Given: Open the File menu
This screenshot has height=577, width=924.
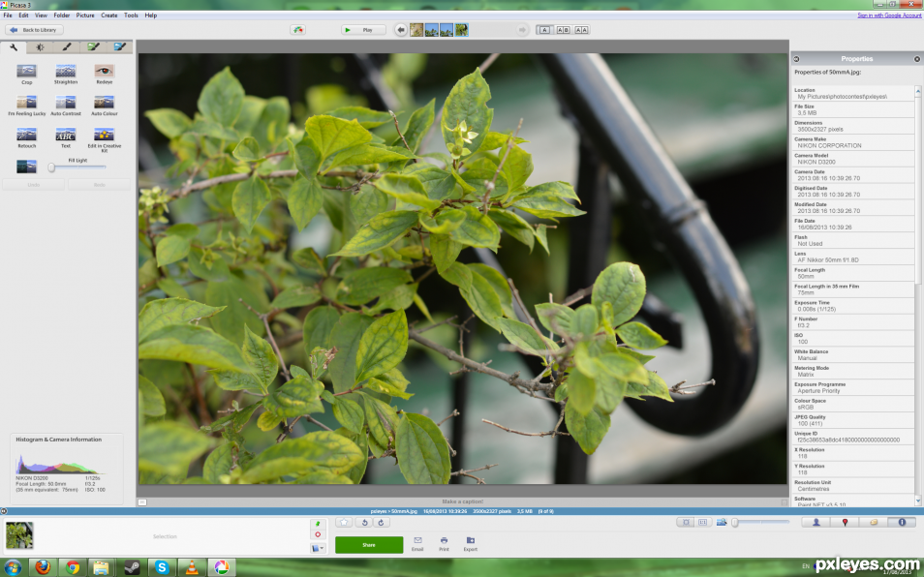Looking at the screenshot, I should (8, 15).
